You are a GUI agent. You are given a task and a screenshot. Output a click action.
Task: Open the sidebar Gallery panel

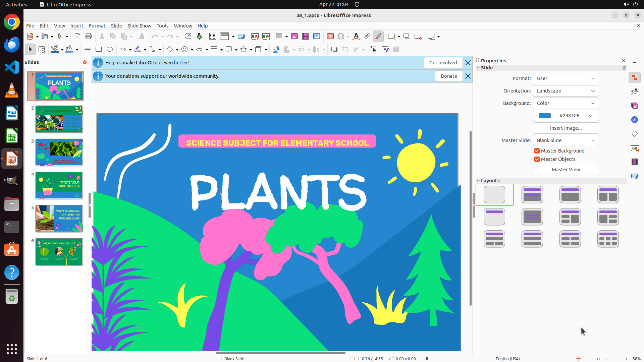635,106
